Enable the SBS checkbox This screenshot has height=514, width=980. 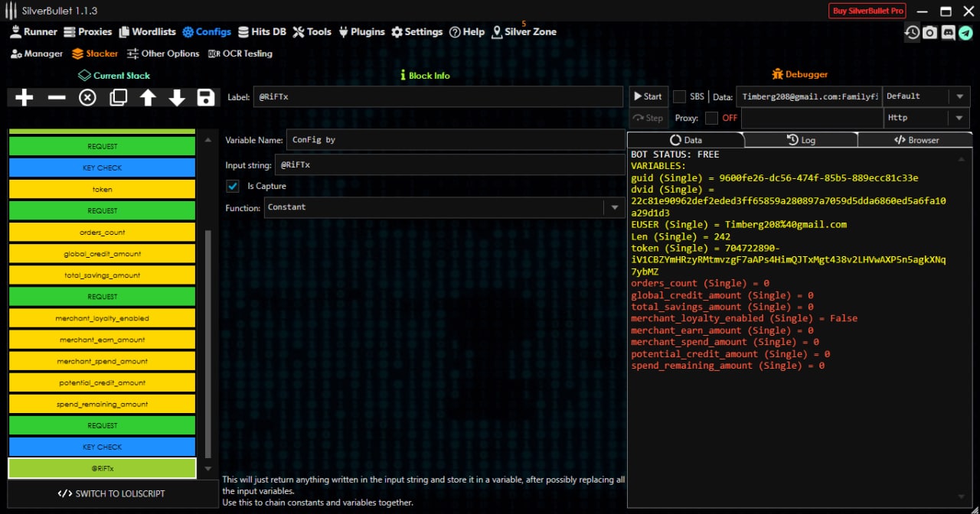click(679, 96)
